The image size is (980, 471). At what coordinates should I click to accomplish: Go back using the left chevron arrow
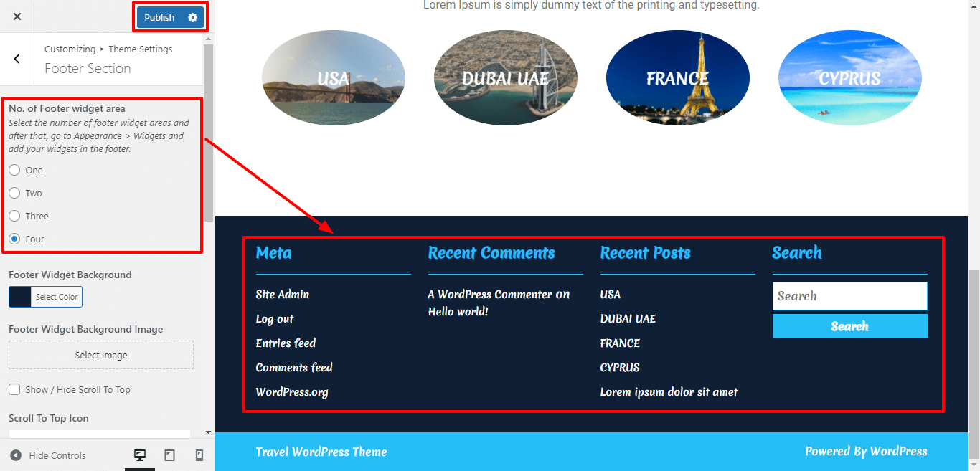(17, 59)
